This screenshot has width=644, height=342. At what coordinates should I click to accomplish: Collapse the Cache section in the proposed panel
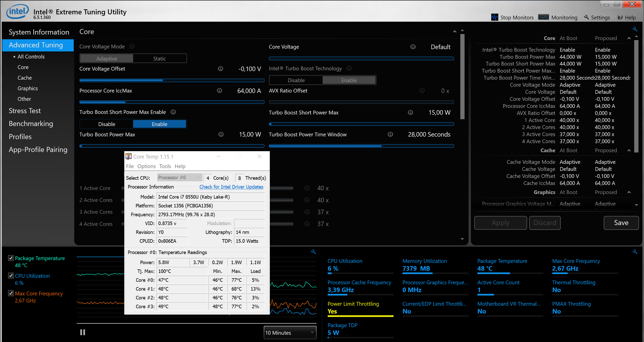pos(629,150)
